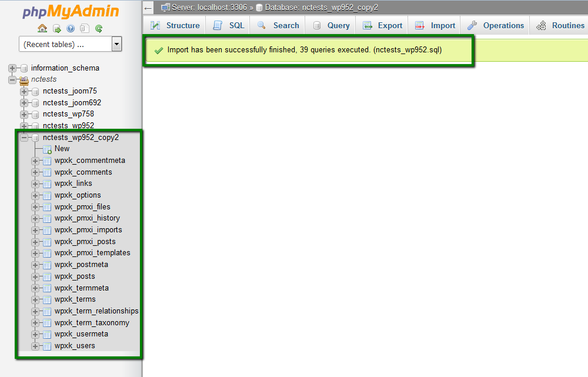
Task: Expand the nctests_joom75 database node
Action: 24,91
